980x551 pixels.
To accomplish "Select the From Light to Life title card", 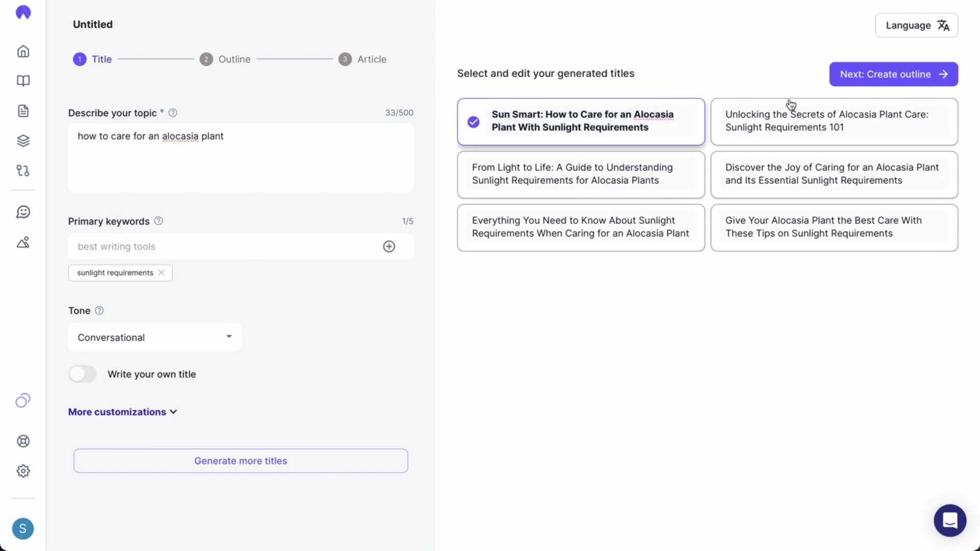I will click(x=581, y=174).
